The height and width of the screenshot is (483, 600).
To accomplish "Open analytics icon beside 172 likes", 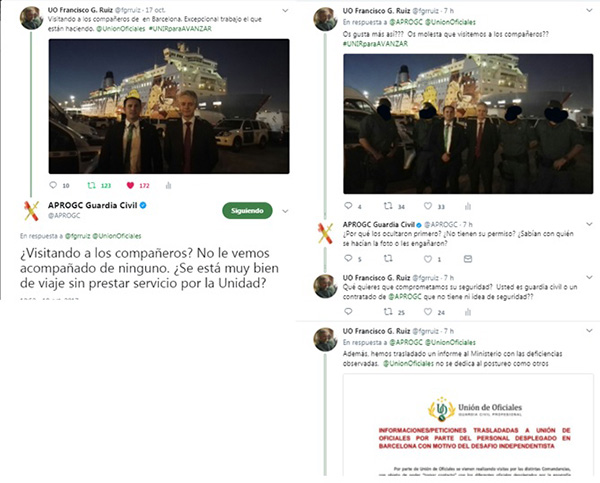I will click(168, 186).
